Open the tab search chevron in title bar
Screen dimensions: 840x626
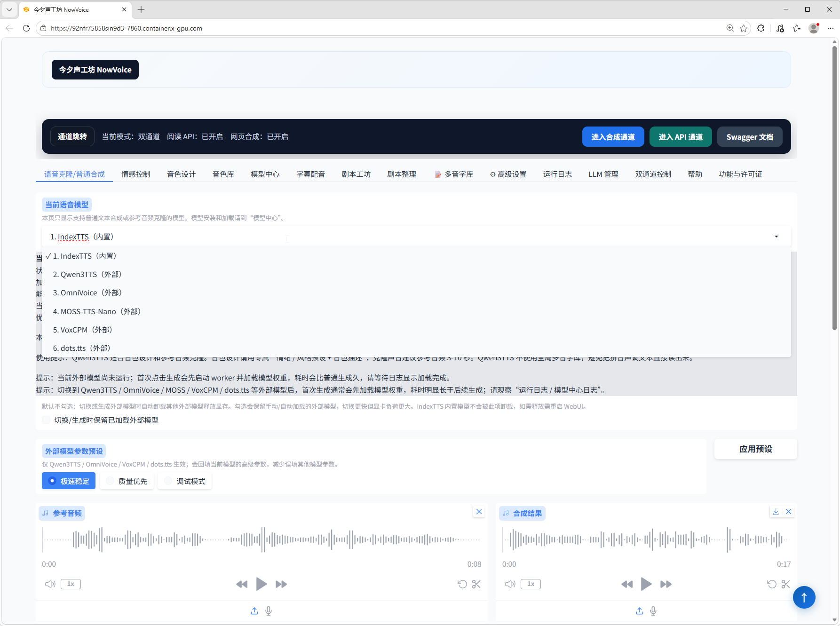coord(9,9)
